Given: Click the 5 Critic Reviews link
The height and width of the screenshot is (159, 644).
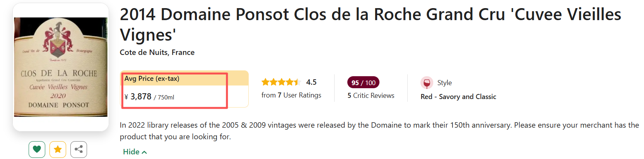Looking at the screenshot, I should pos(371,96).
